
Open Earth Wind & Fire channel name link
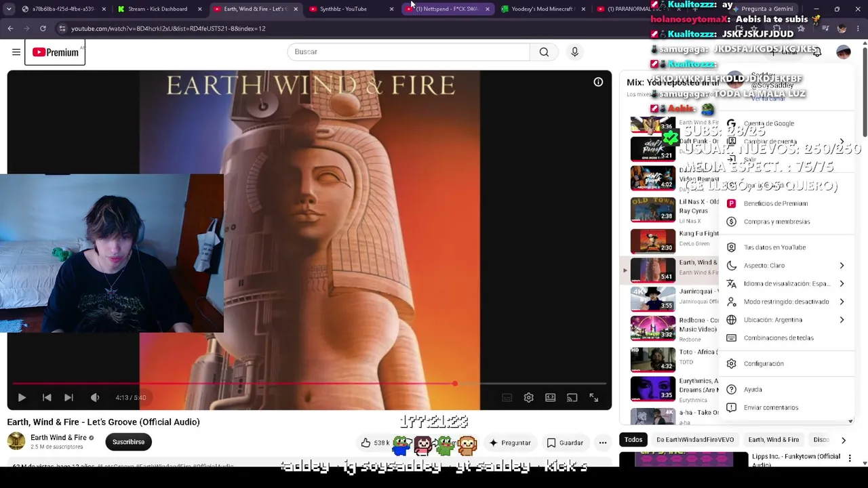tap(58, 438)
